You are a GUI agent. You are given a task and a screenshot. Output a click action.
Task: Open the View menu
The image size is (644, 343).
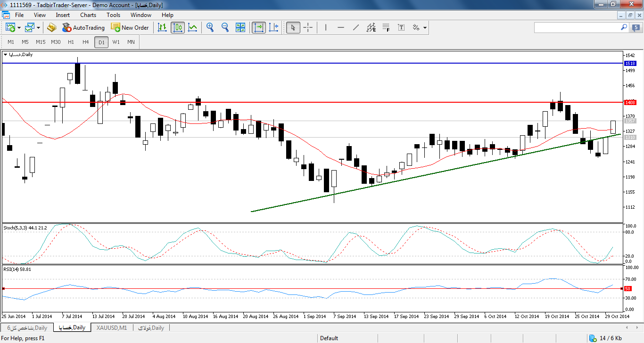[40, 15]
